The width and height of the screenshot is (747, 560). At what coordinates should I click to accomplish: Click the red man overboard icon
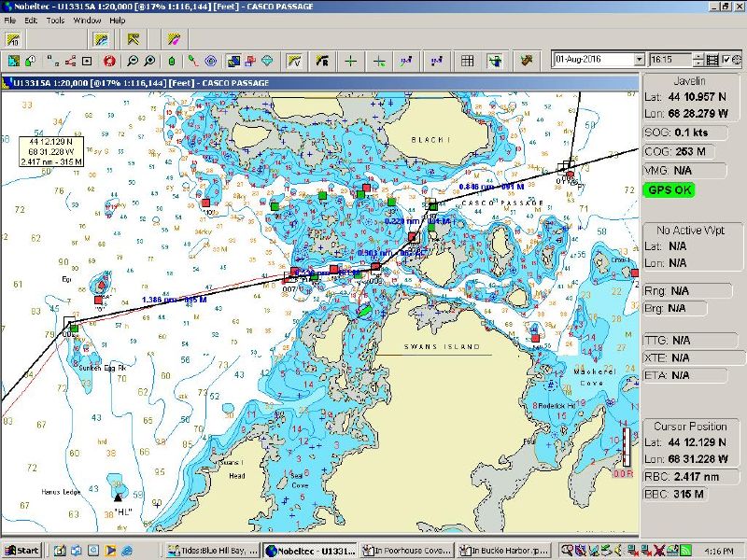108,61
